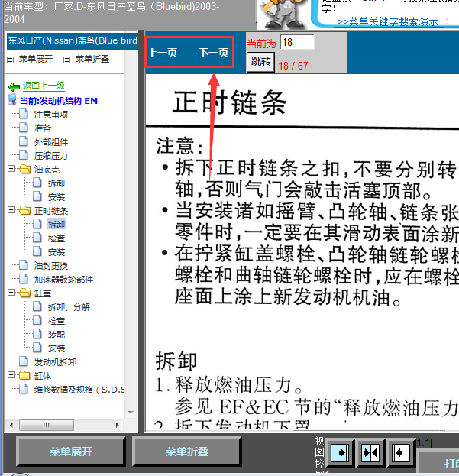Click the page icon beside 油封更换
The image size is (459, 476).
pyautogui.click(x=24, y=265)
